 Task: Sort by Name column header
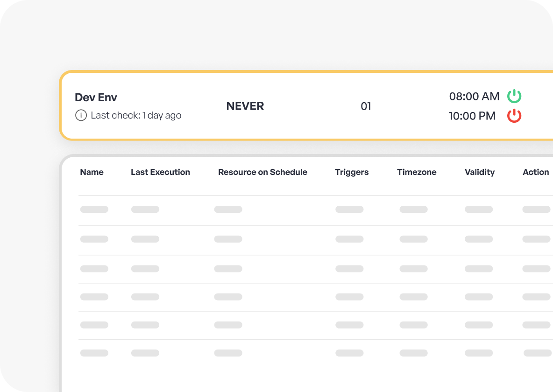pos(92,172)
